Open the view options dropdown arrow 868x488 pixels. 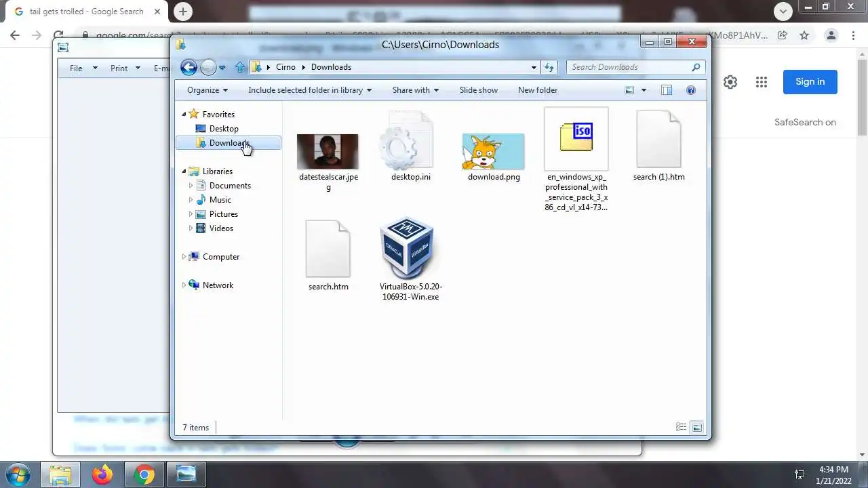(x=644, y=90)
